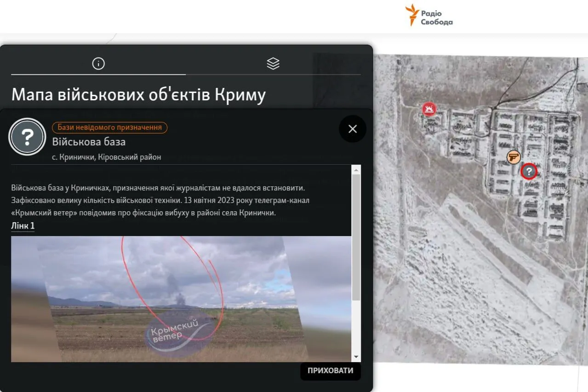Click the Бази невідомого призначення category tag

coord(109,127)
